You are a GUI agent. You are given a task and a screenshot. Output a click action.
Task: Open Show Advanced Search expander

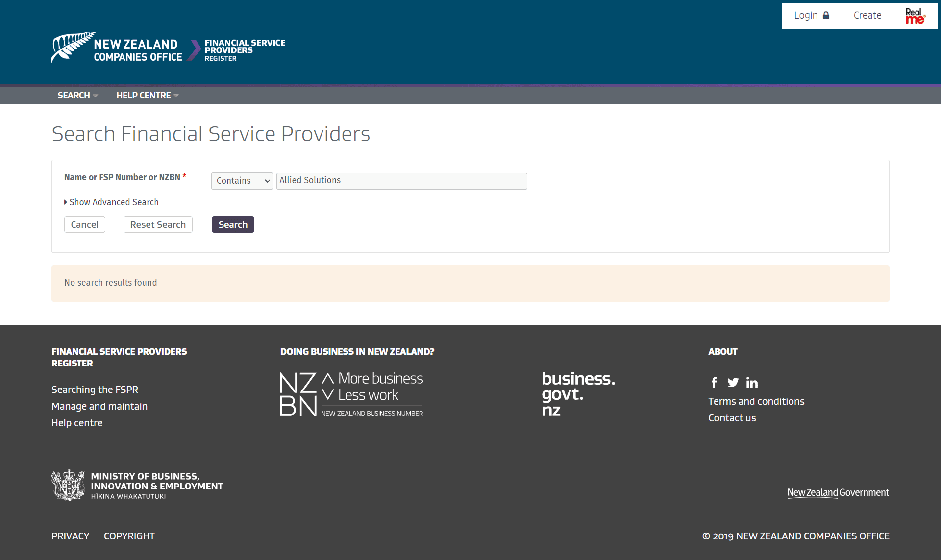pos(113,202)
